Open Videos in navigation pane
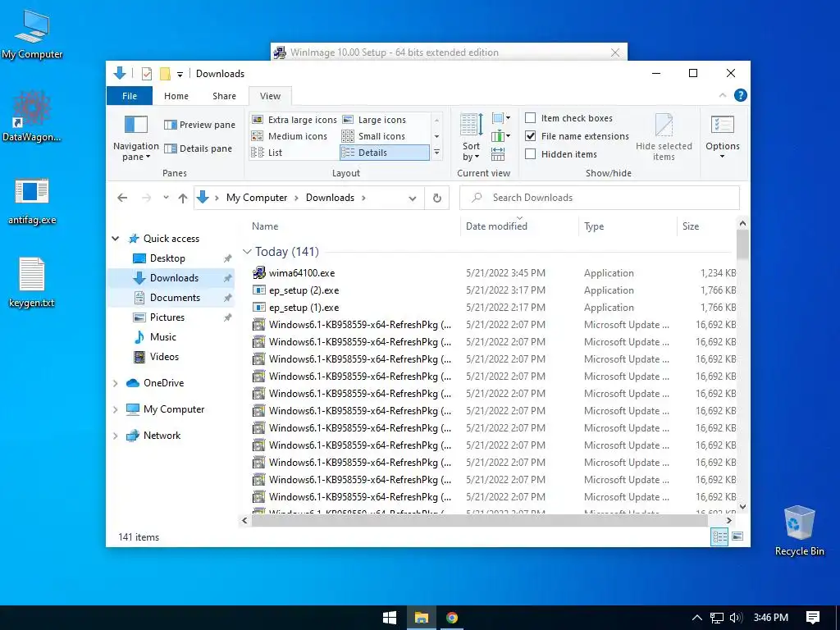This screenshot has height=630, width=840. coord(164,356)
